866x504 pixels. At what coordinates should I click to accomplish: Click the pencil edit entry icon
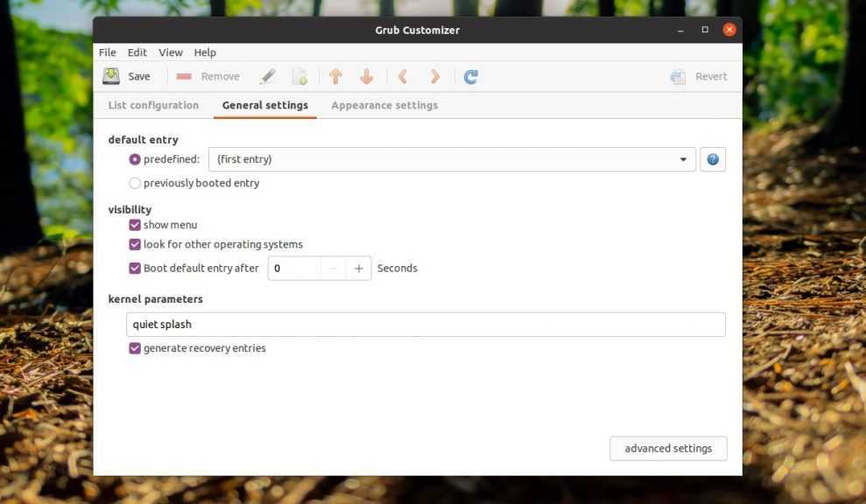tap(268, 76)
